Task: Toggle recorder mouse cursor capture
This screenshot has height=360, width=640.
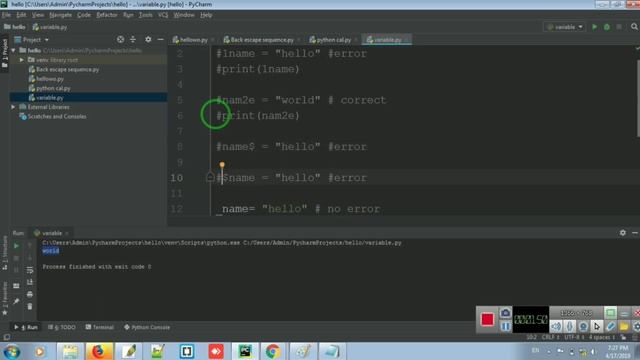Action: coord(597,326)
